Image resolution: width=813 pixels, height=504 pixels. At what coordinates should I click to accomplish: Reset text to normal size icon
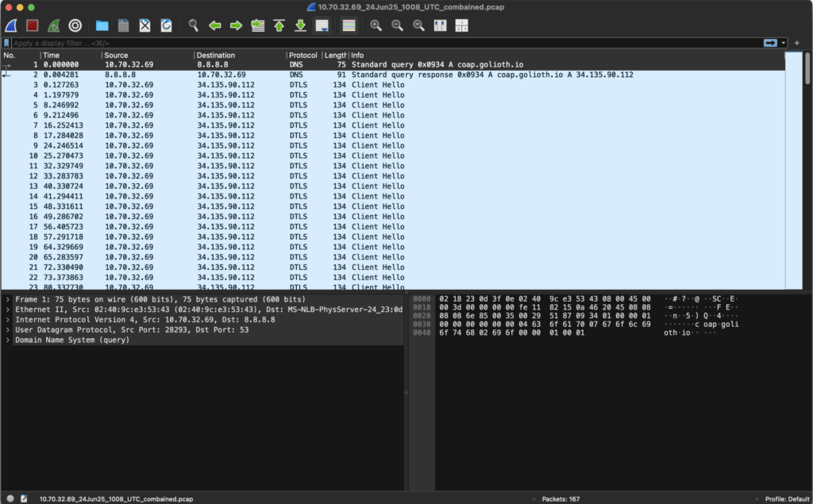click(418, 25)
